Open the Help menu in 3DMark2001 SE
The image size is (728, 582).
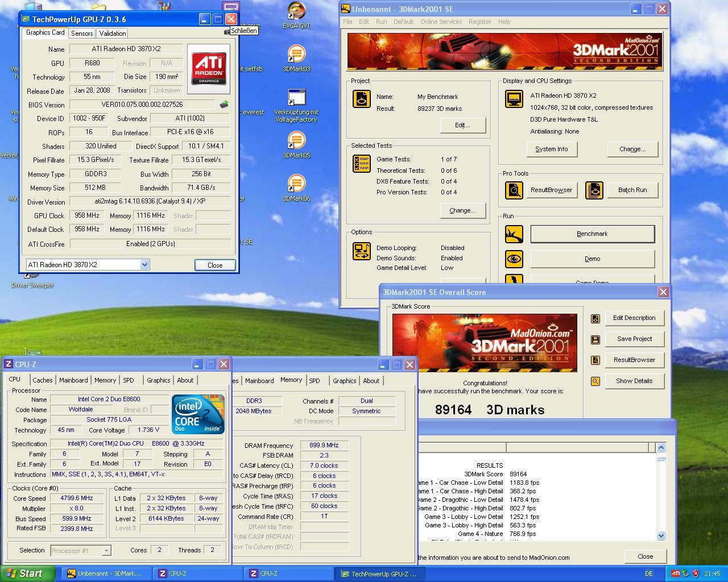(x=504, y=22)
